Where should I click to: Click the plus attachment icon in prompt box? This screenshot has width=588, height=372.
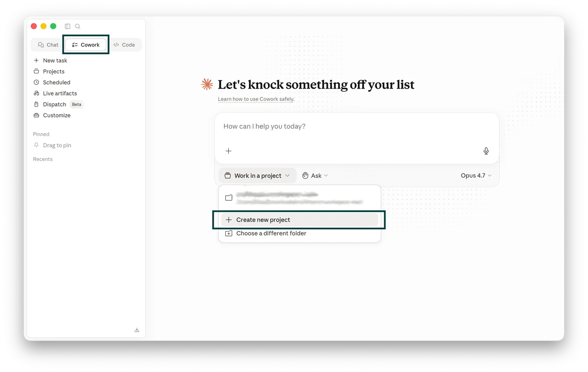tap(228, 151)
